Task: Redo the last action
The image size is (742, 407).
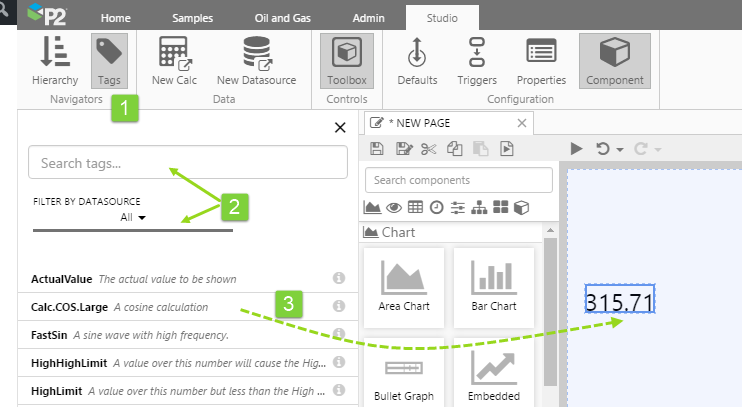Action: click(641, 149)
